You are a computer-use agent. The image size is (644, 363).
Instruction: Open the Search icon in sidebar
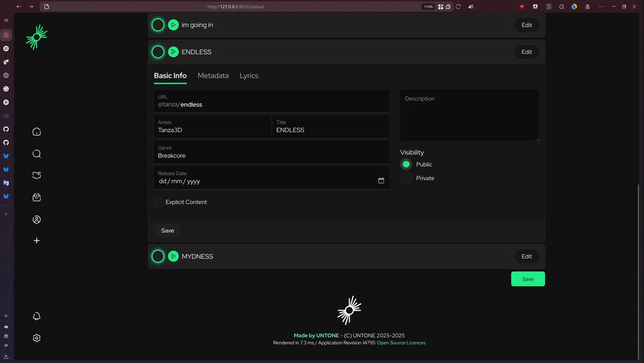pos(37,153)
